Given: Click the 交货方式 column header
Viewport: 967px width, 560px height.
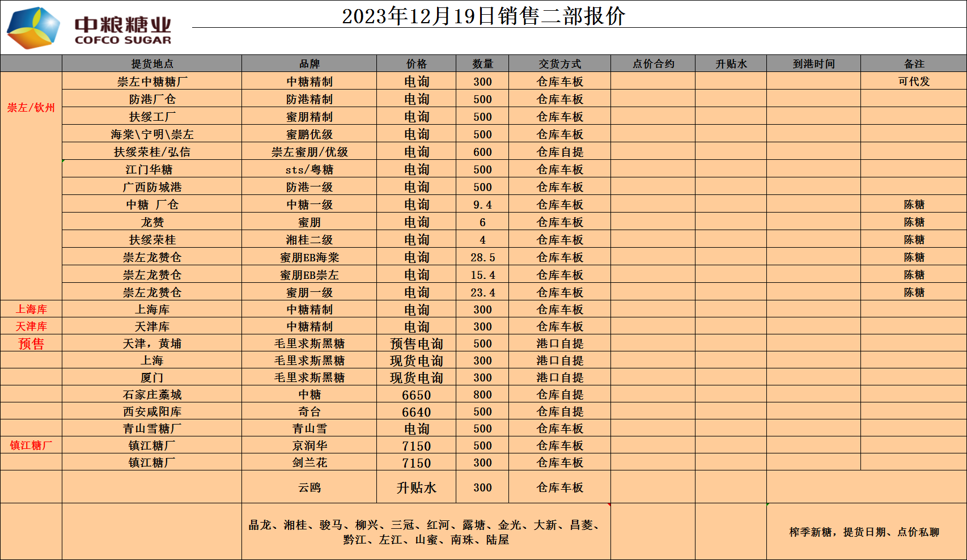Looking at the screenshot, I should pyautogui.click(x=559, y=64).
